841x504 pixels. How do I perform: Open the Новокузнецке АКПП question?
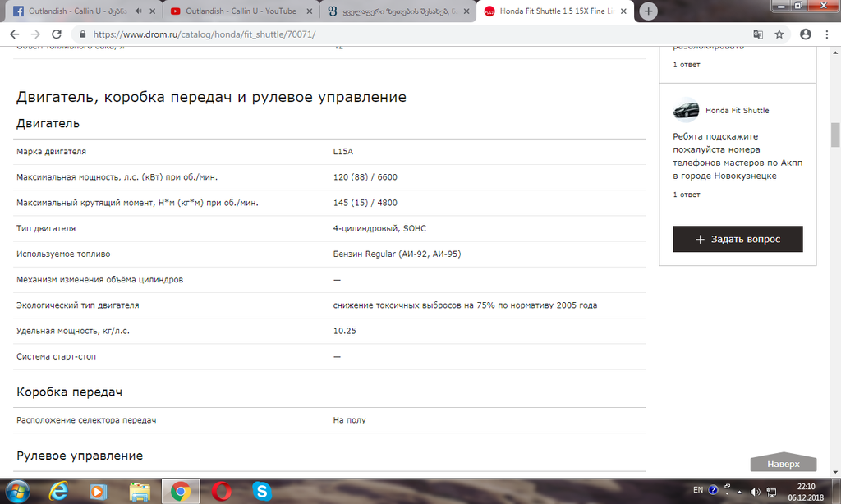coord(738,156)
